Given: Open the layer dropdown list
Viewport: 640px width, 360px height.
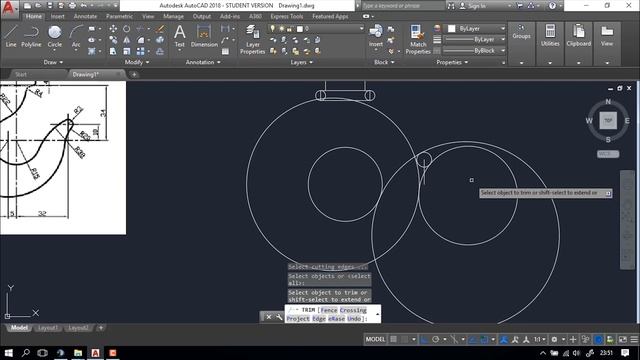Looking at the screenshot, I should point(361,29).
